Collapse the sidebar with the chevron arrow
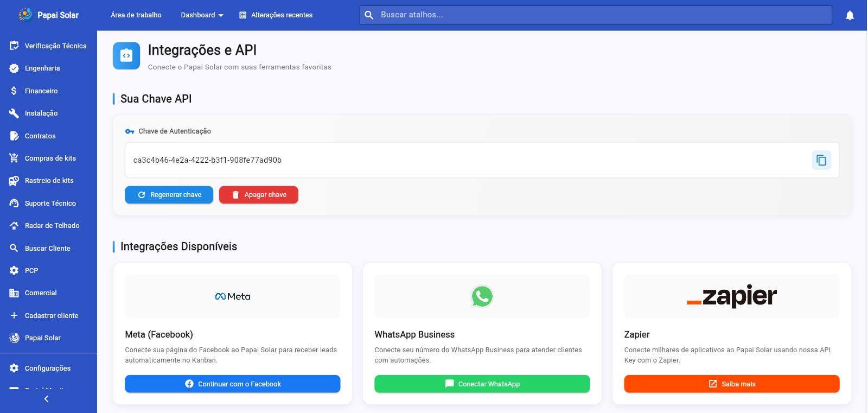This screenshot has height=413, width=868. click(46, 399)
